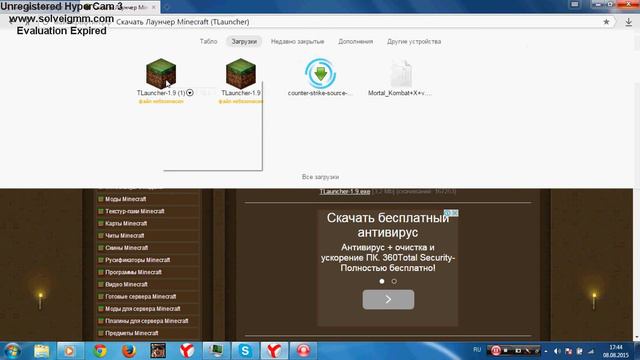
Task: Select the first ad carousel dot
Action: click(382, 281)
